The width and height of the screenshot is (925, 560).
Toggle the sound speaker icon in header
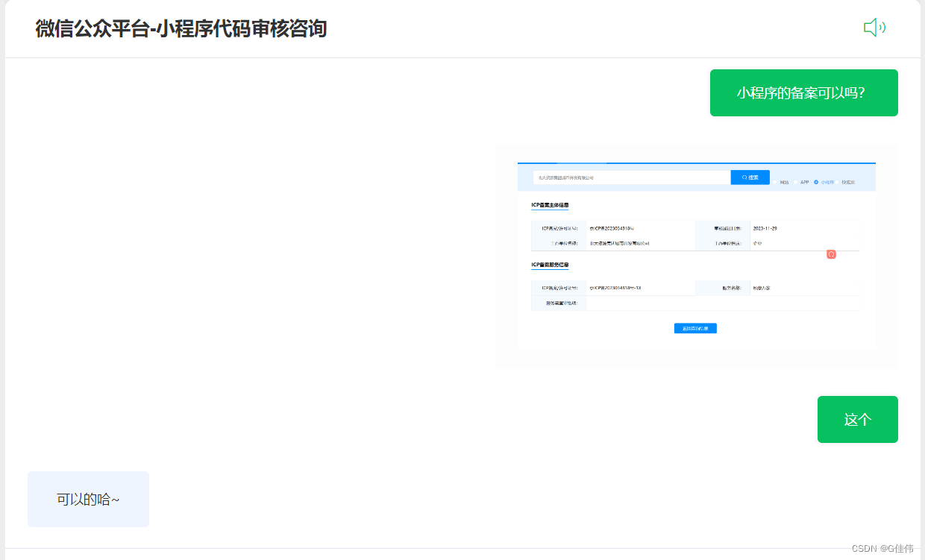click(874, 28)
